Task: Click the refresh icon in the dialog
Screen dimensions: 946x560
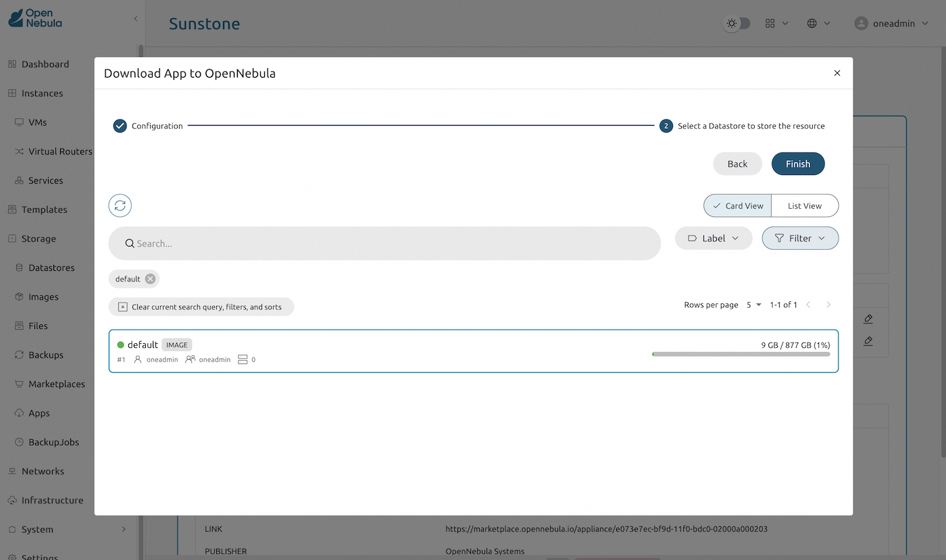Action: pos(120,205)
